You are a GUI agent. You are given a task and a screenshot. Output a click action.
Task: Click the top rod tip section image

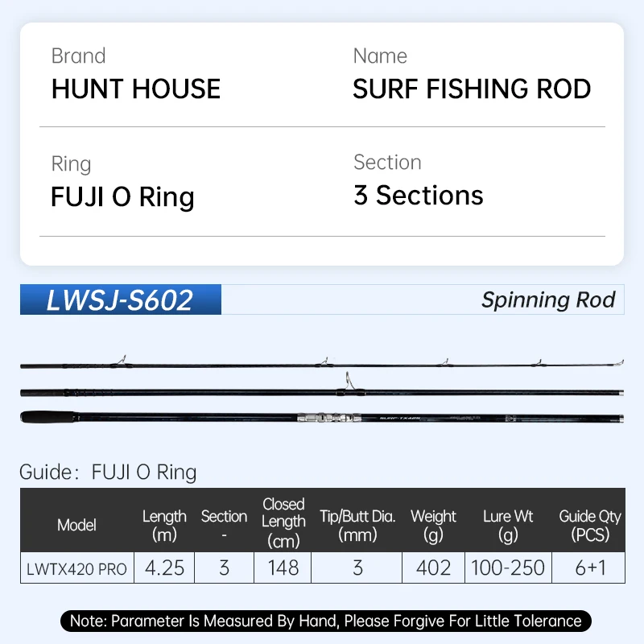[x=322, y=365]
